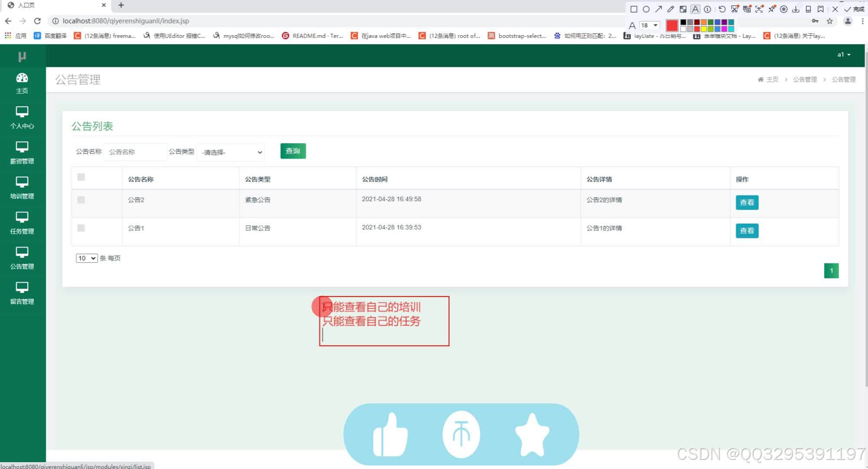Select the arrow annotation tool
Image resolution: width=868 pixels, height=469 pixels.
(x=658, y=9)
